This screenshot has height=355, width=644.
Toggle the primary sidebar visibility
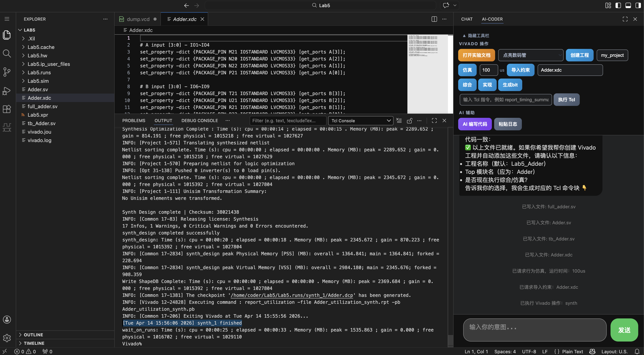click(x=618, y=5)
